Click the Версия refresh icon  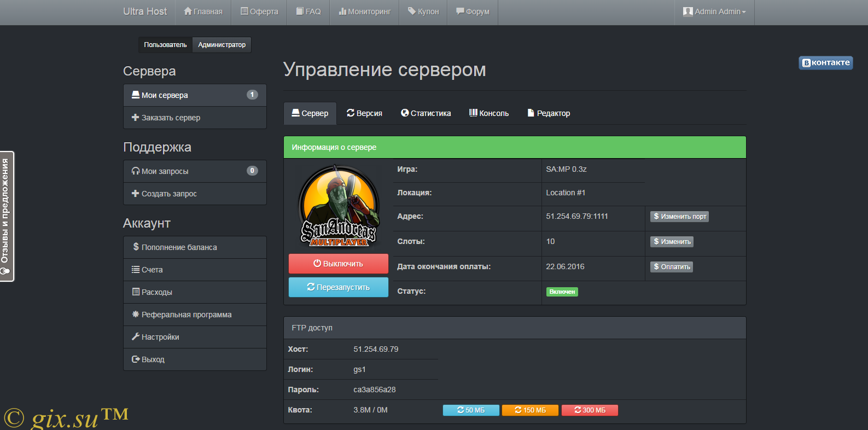click(351, 113)
